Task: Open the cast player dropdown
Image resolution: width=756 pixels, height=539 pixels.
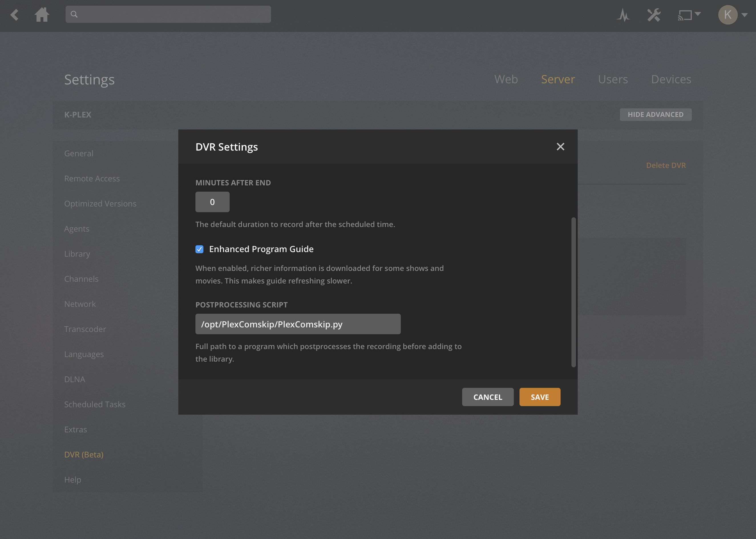Action: [x=689, y=15]
